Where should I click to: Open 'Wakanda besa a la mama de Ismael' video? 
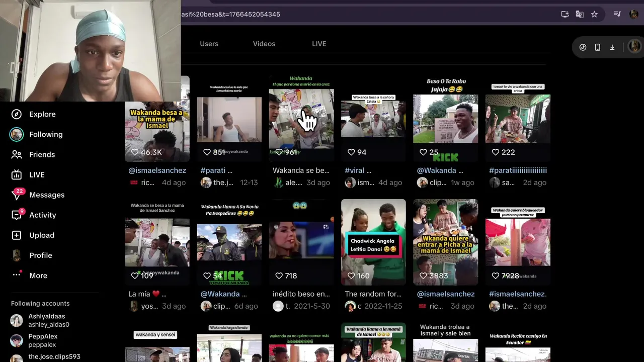click(157, 119)
